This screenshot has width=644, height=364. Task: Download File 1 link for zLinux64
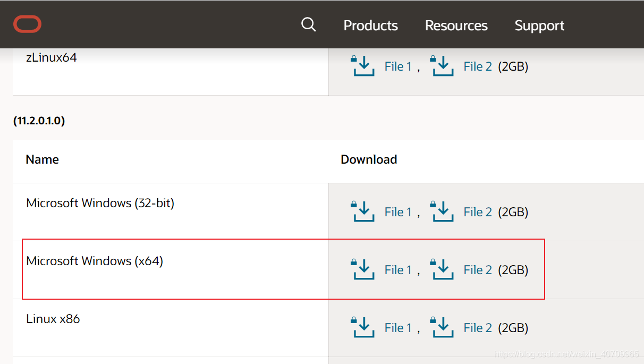398,66
